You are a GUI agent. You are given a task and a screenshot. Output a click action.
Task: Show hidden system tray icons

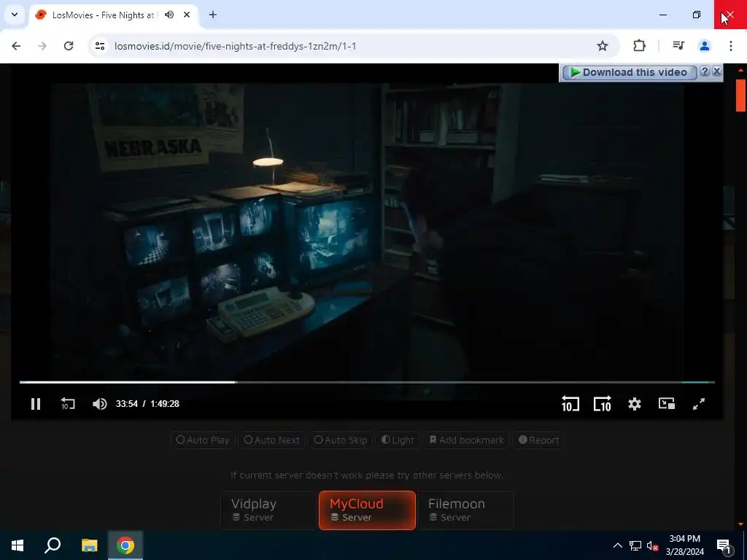click(x=617, y=545)
